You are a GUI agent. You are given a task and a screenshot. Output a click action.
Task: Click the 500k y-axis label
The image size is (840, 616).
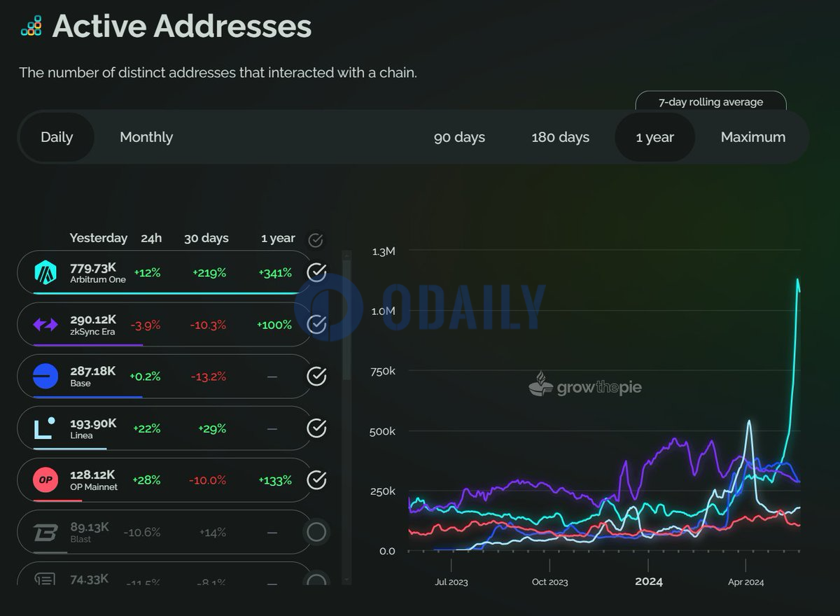click(x=382, y=431)
